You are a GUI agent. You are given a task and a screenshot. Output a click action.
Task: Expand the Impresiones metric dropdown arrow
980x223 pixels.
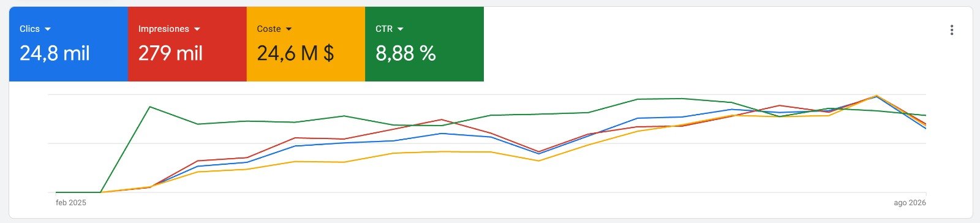point(197,29)
